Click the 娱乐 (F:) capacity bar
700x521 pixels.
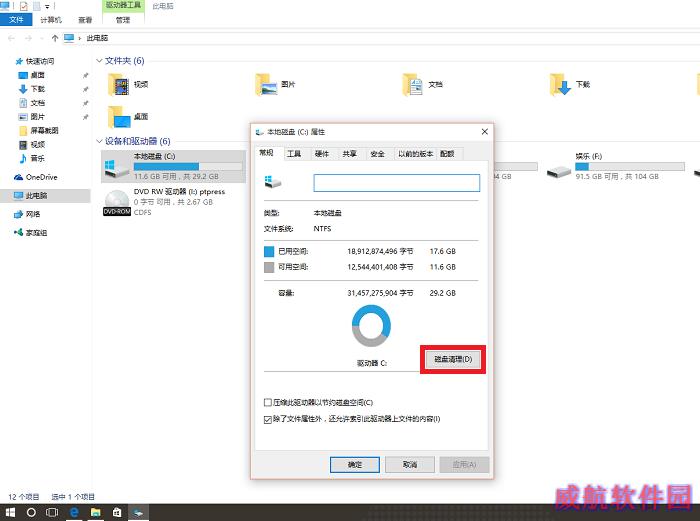pos(629,167)
